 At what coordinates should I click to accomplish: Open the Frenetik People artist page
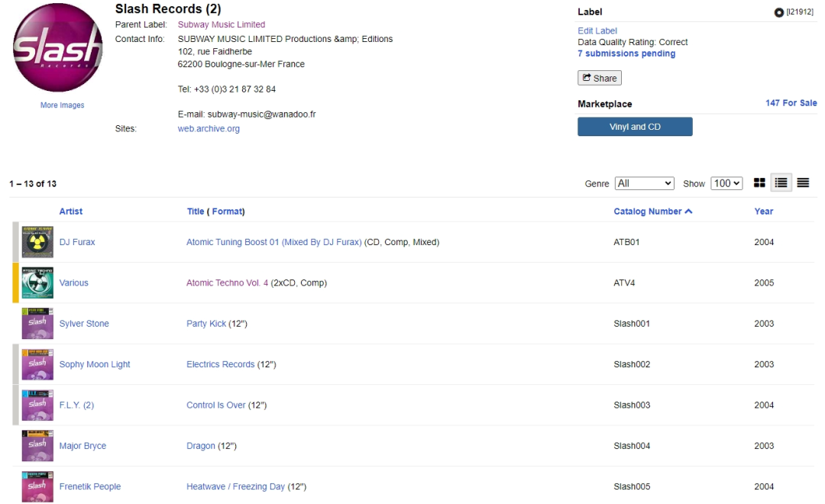(89, 486)
